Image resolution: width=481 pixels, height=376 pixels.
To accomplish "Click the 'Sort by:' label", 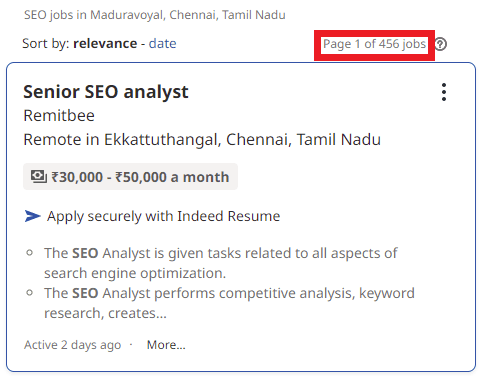I will [x=46, y=43].
